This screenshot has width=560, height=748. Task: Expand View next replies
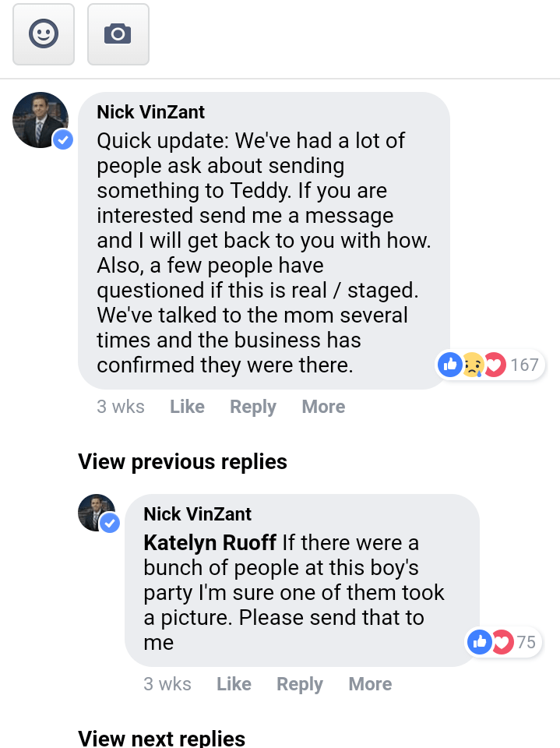click(x=161, y=737)
